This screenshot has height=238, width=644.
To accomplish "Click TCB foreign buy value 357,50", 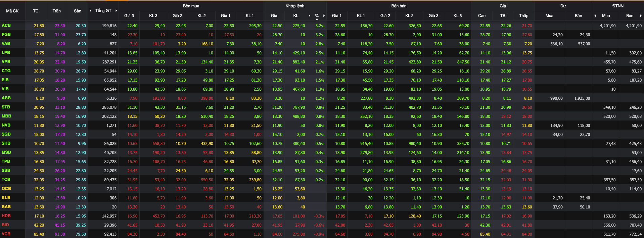I will click(609, 180).
